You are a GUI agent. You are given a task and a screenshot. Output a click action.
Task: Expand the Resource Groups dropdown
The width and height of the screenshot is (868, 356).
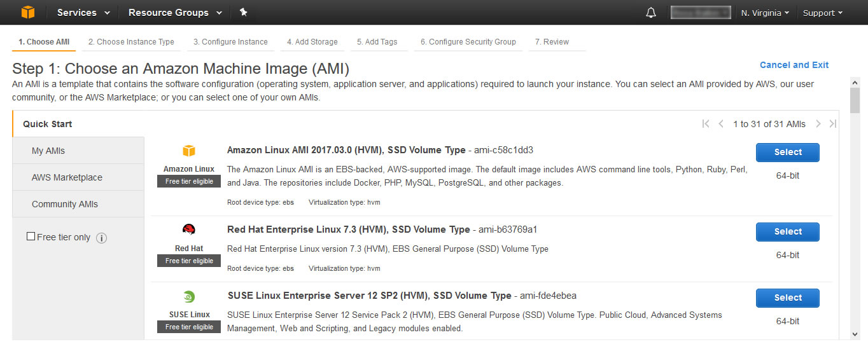(x=175, y=13)
